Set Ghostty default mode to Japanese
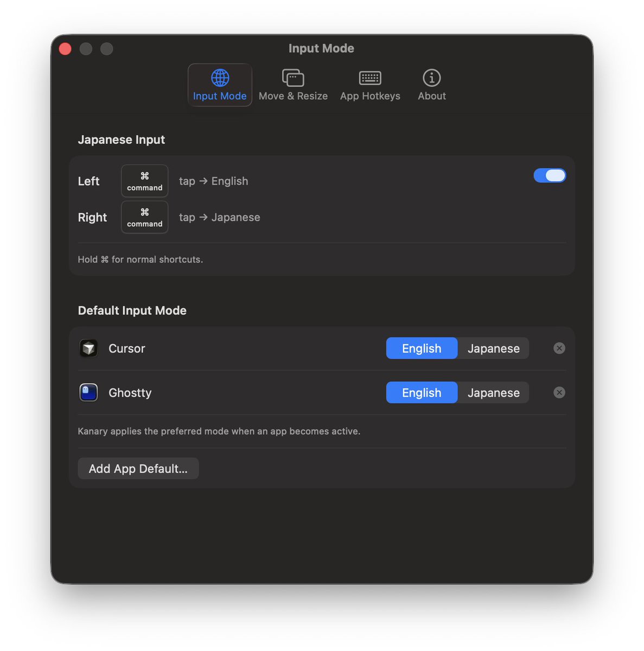The height and width of the screenshot is (651, 644). point(494,393)
